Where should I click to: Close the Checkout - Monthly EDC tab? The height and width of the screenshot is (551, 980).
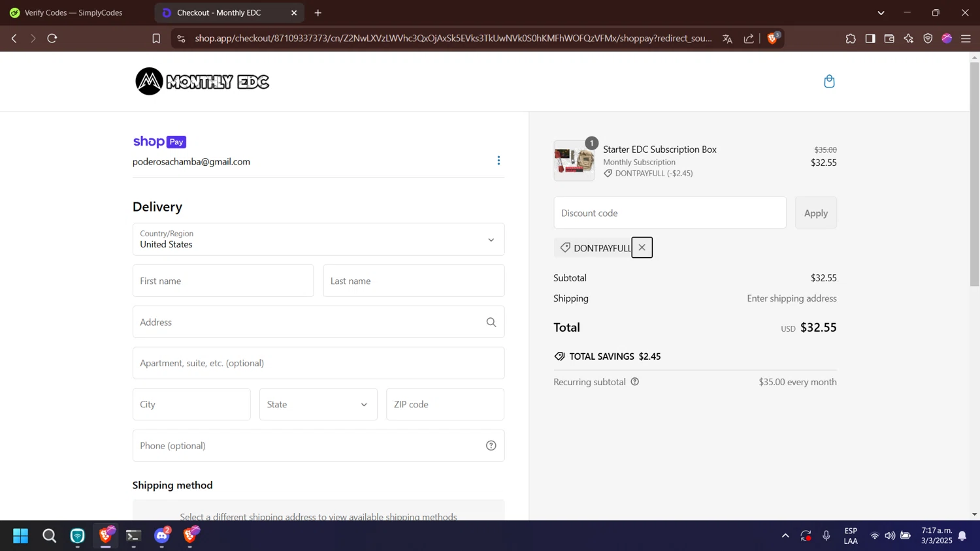coord(294,12)
